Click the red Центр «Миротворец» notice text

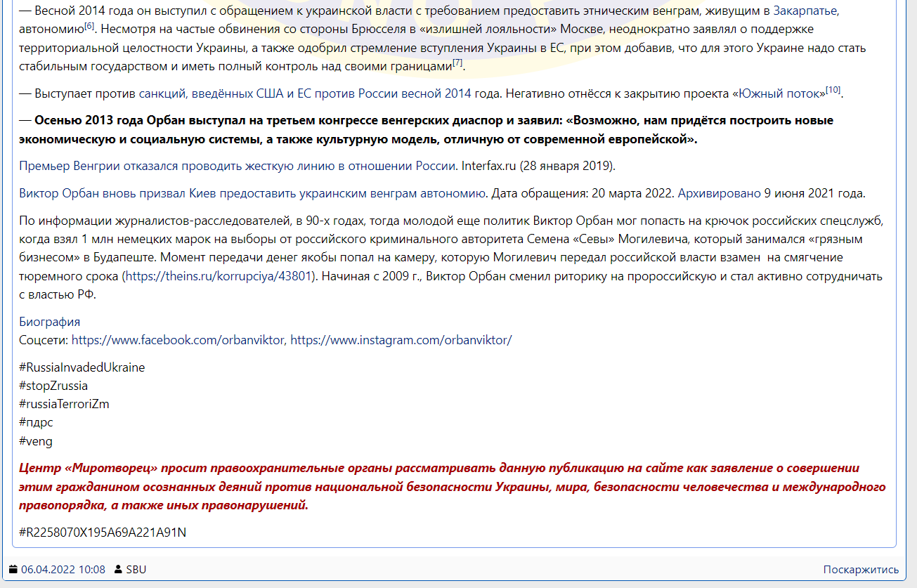[x=452, y=486]
